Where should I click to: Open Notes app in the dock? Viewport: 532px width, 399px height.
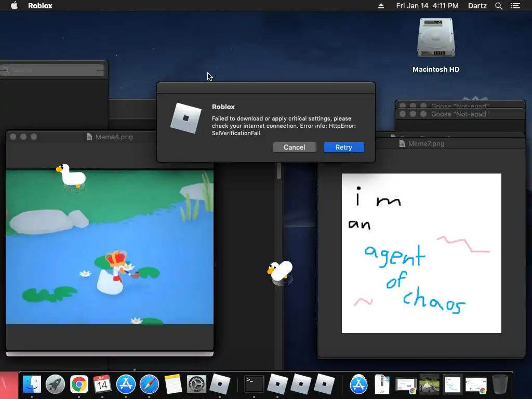(173, 384)
